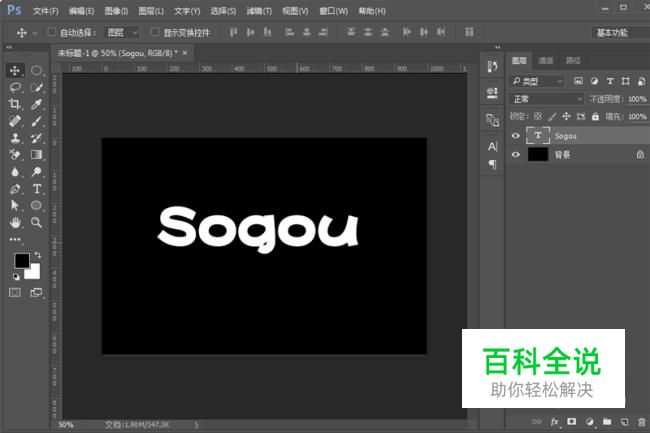Select the Ellipse shape tool
The image size is (650, 433).
[36, 206]
